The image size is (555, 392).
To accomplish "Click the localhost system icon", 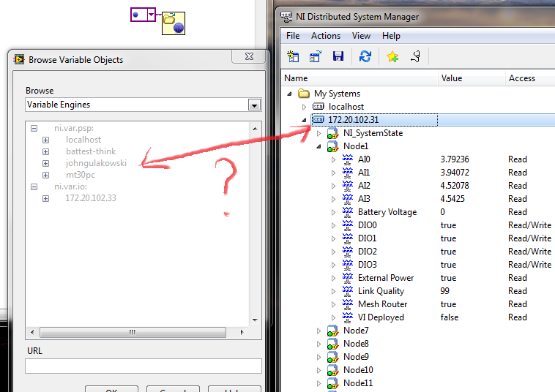I will 319,106.
